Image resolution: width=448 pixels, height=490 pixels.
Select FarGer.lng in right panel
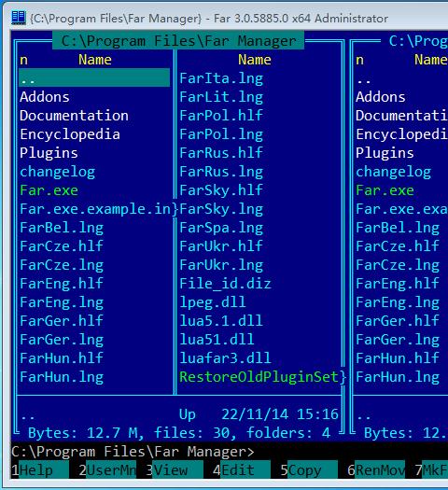click(398, 340)
